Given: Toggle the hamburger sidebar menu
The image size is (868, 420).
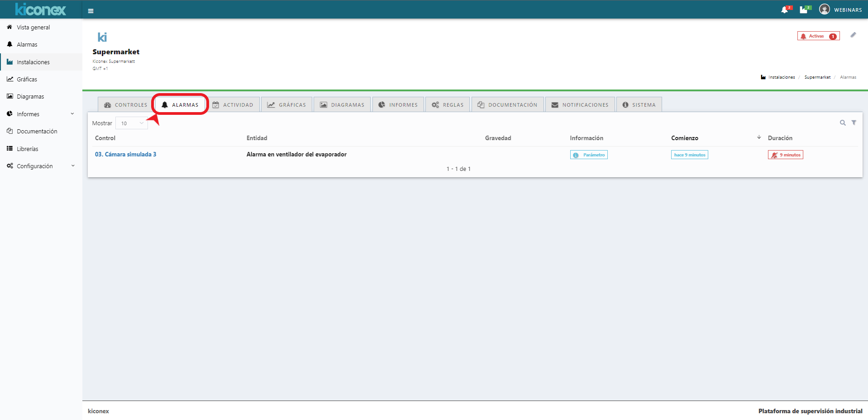Looking at the screenshot, I should 91,11.
